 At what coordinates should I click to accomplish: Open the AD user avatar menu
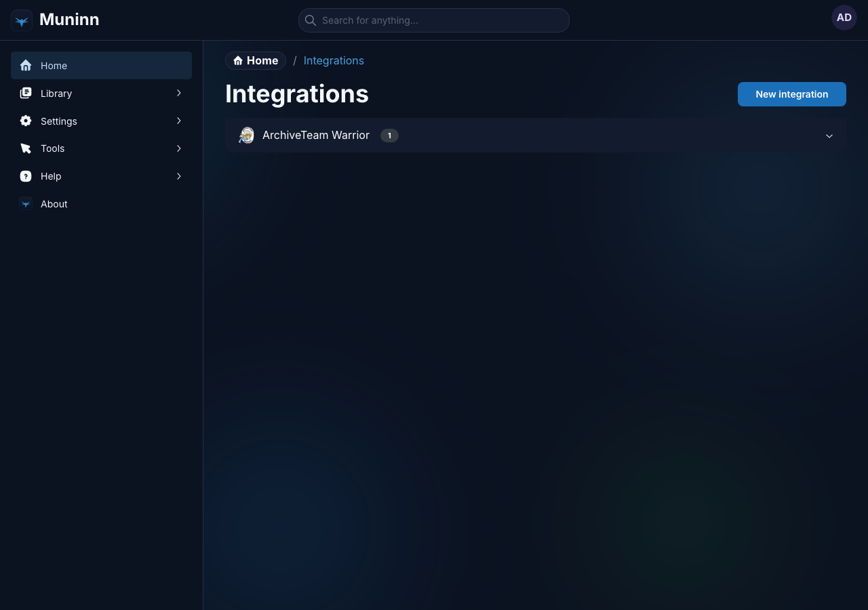pyautogui.click(x=844, y=18)
